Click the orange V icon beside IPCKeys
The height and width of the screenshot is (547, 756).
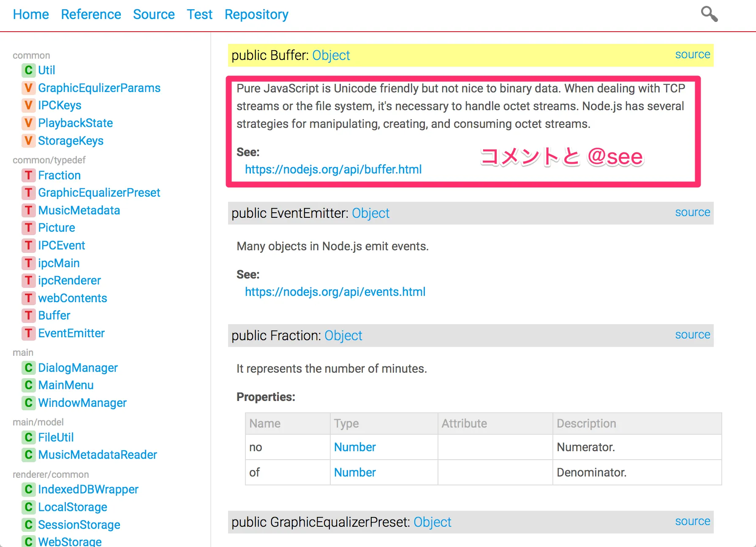click(x=28, y=105)
